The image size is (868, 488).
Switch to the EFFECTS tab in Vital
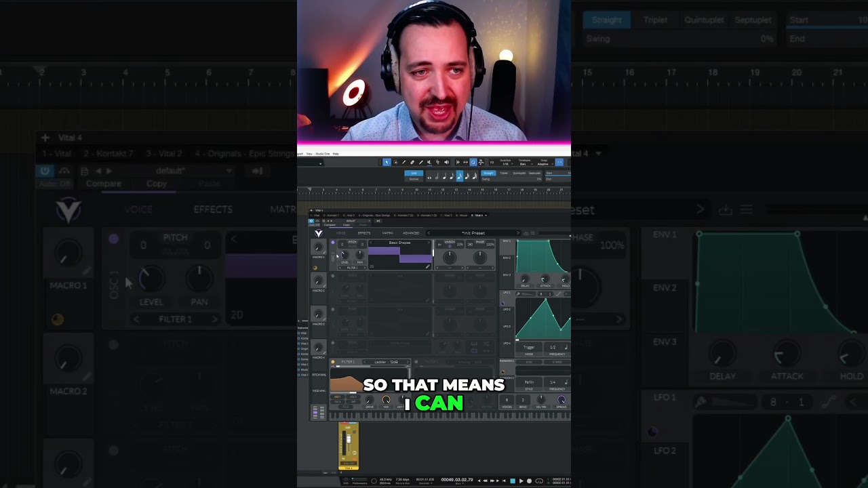pos(364,233)
